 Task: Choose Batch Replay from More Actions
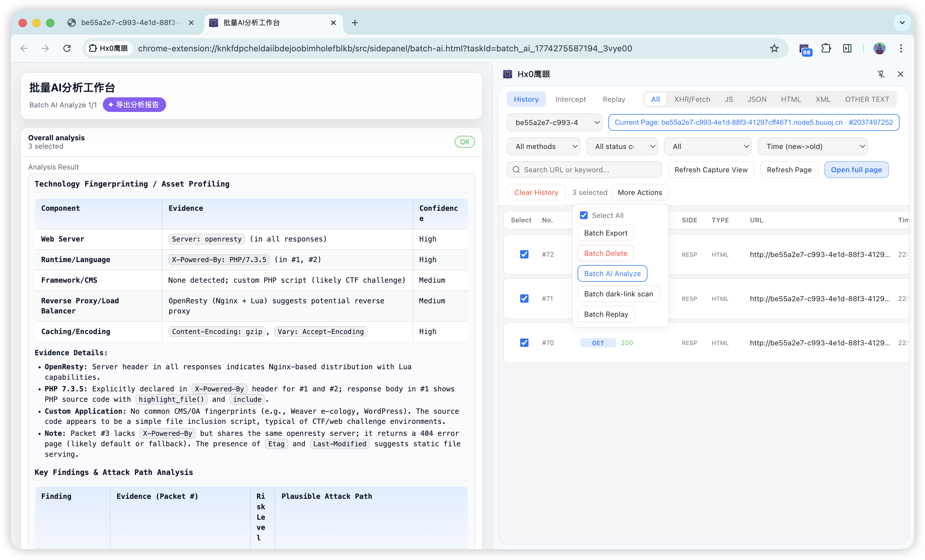pyautogui.click(x=606, y=314)
